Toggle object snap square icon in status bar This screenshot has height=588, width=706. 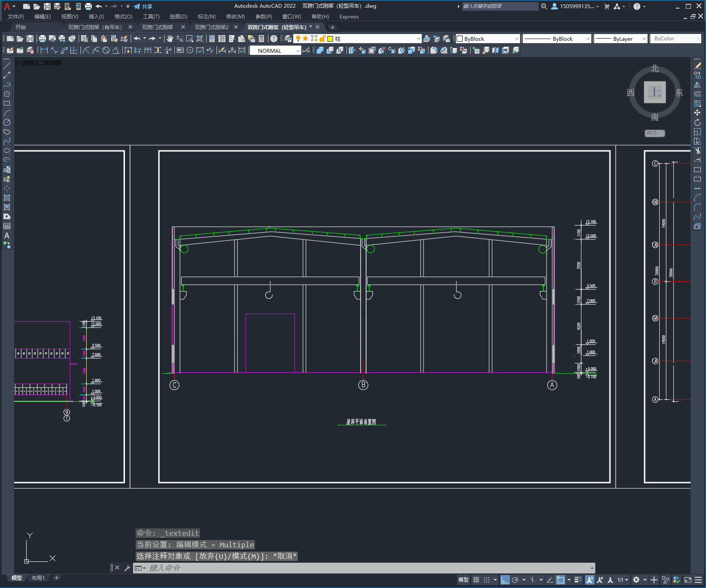[561, 580]
